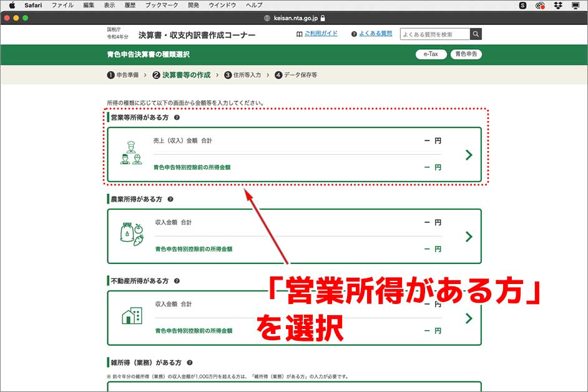Click the book icon beside ご利用ガイド

click(x=299, y=34)
